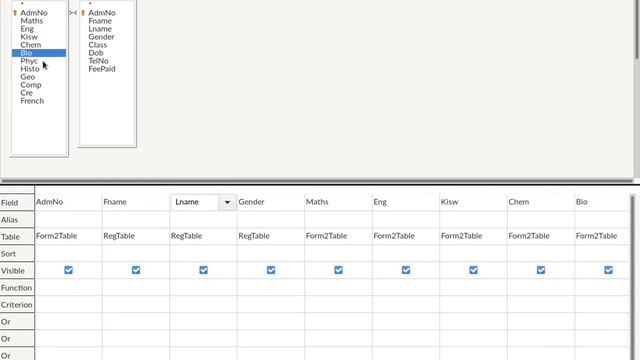The height and width of the screenshot is (360, 640).
Task: Click the Function cell under Eng
Action: tap(406, 288)
